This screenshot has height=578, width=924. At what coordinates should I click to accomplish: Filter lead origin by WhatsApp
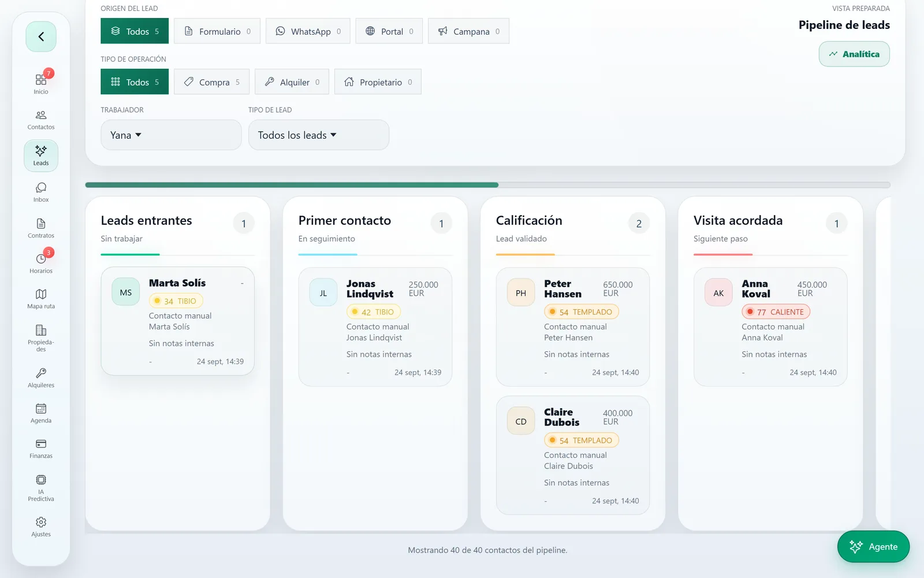point(308,31)
